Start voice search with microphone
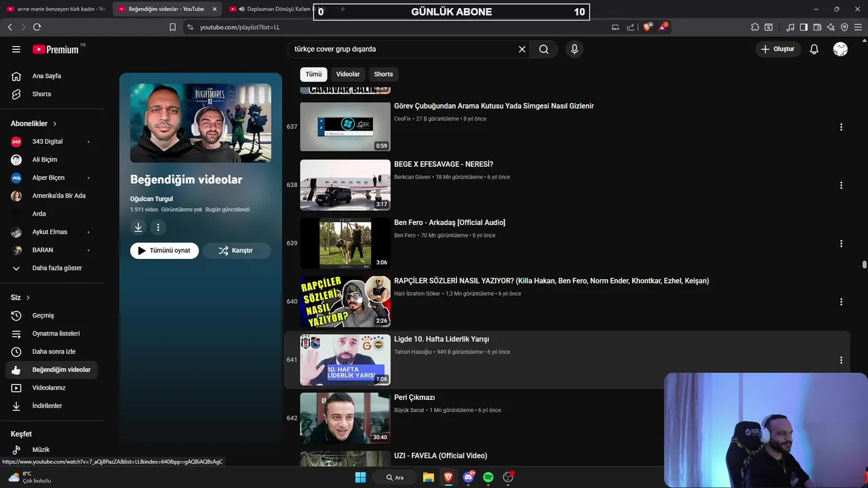Screen dimensions: 868x488 coord(574,49)
